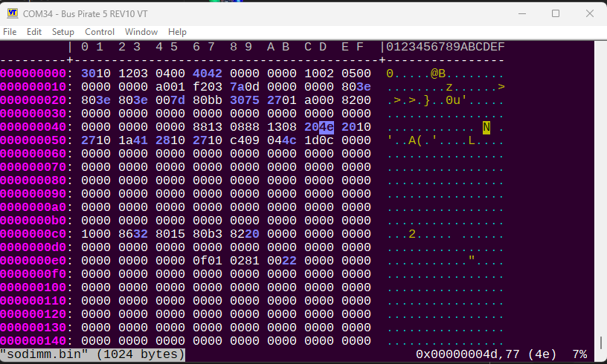The height and width of the screenshot is (364, 607).
Task: Click the highlighted N in the ASCII column
Action: tap(486, 127)
